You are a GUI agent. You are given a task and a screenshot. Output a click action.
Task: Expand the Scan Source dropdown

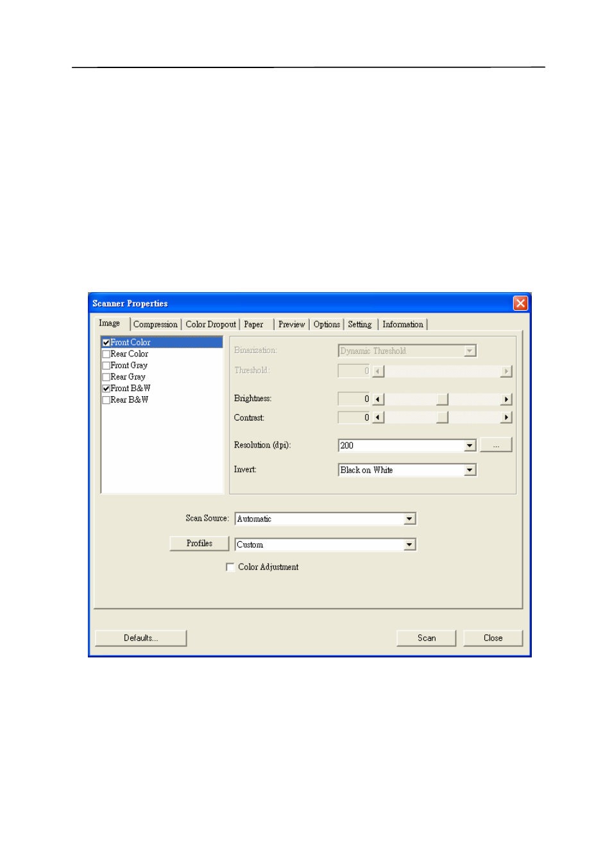click(x=410, y=519)
